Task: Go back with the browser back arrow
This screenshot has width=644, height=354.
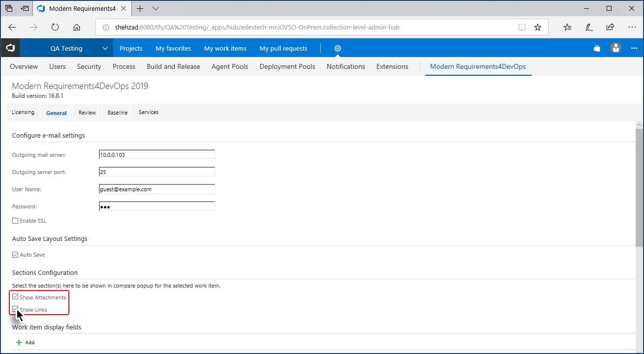Action: click(x=12, y=28)
